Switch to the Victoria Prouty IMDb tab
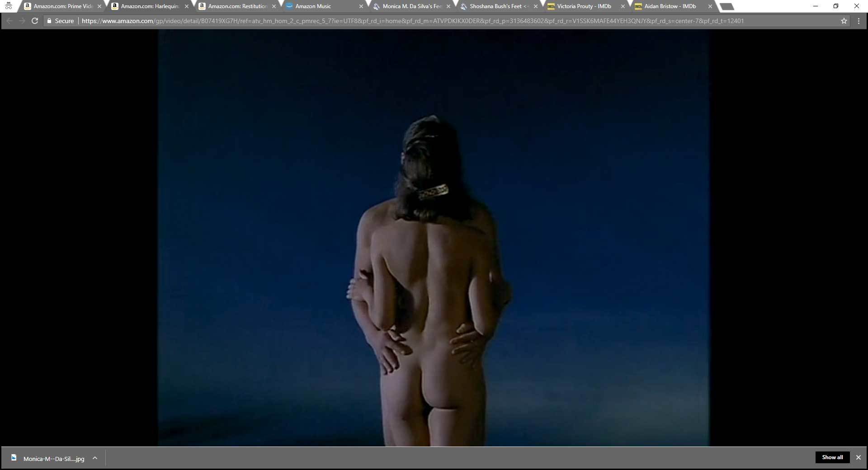Viewport: 868px width, 470px height. (584, 6)
